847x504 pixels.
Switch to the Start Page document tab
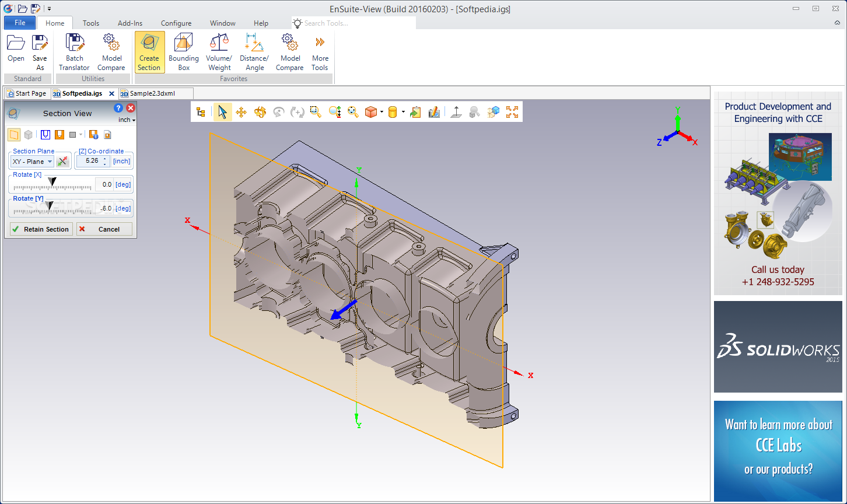pos(27,93)
